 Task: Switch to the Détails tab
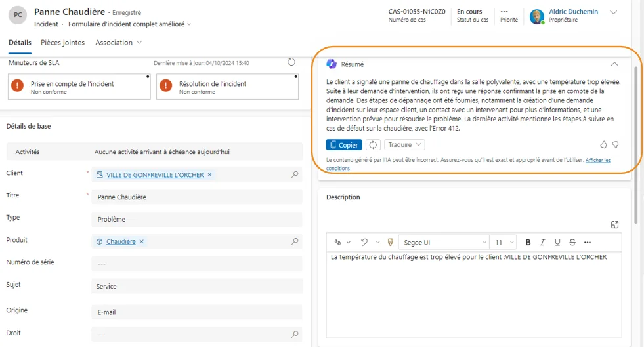pos(20,43)
